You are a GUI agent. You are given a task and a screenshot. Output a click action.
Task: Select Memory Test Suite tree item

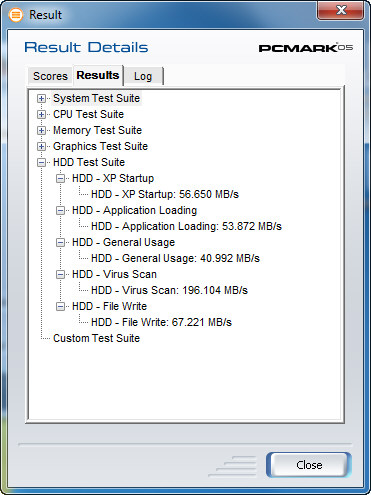point(97,130)
